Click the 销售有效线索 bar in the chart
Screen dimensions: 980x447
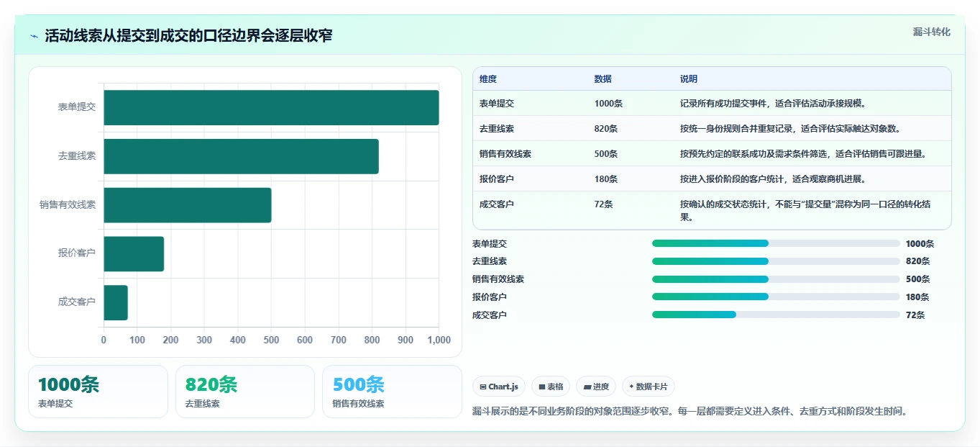tap(188, 205)
